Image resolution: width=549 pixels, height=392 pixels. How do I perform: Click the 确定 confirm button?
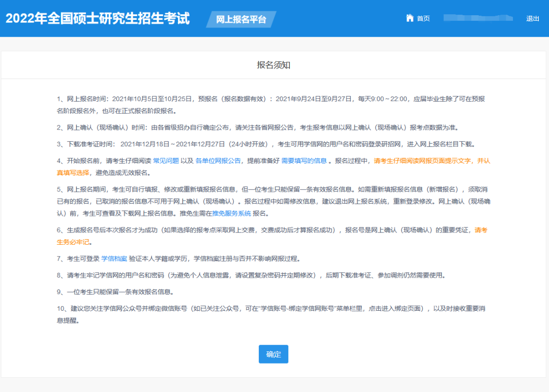click(x=273, y=354)
